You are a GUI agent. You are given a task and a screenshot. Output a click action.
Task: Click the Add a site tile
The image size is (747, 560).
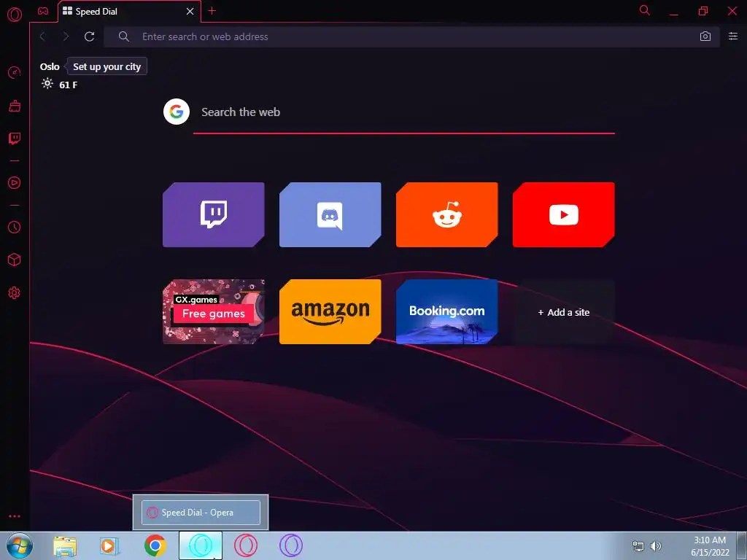[x=564, y=312]
